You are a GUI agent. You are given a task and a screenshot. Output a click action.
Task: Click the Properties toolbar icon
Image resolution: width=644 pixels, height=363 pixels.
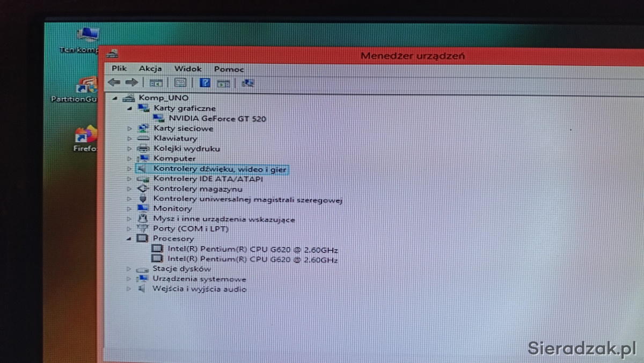coord(180,83)
